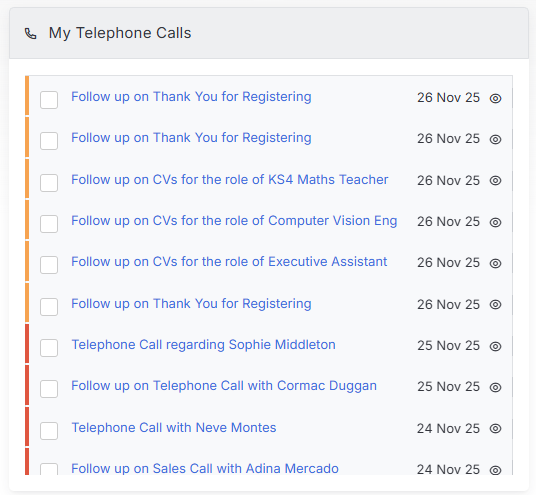The image size is (536, 495).
Task: Click eye icon beside Neve Montes call
Action: (x=495, y=428)
